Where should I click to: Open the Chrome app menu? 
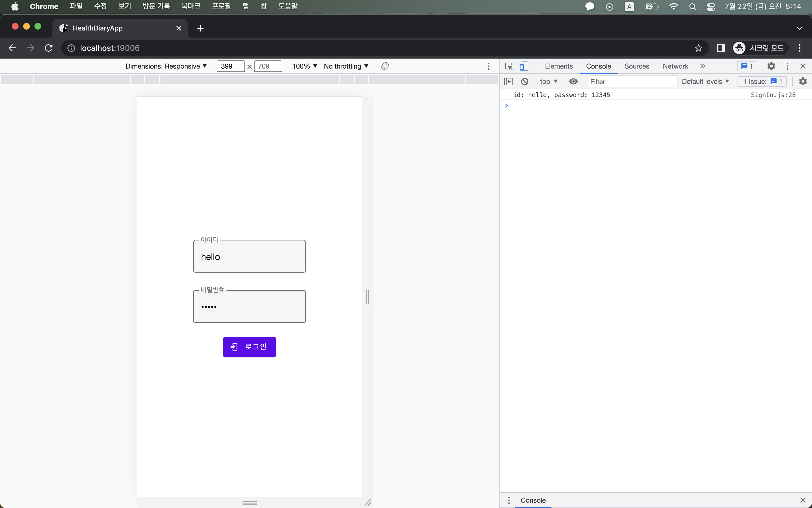(44, 6)
